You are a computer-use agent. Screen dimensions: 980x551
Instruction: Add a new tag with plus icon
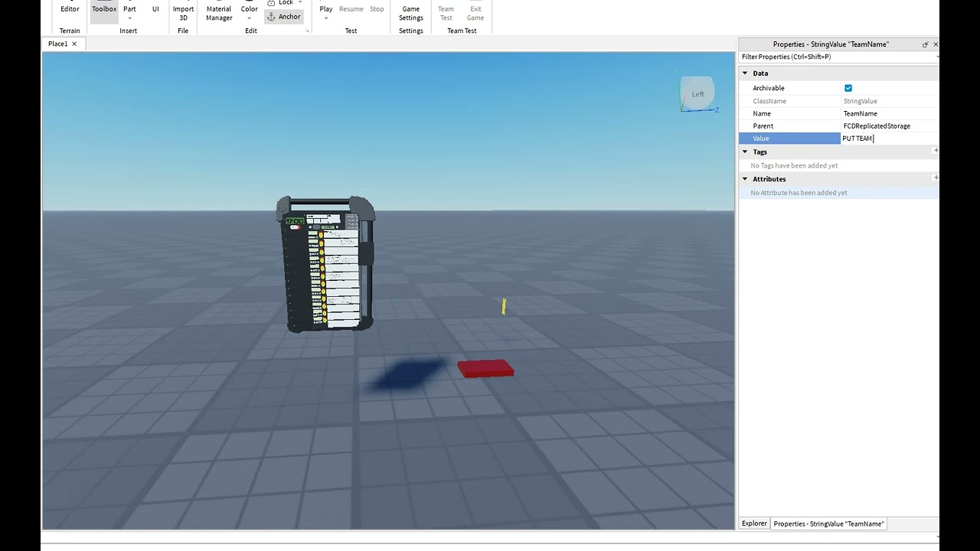[936, 151]
